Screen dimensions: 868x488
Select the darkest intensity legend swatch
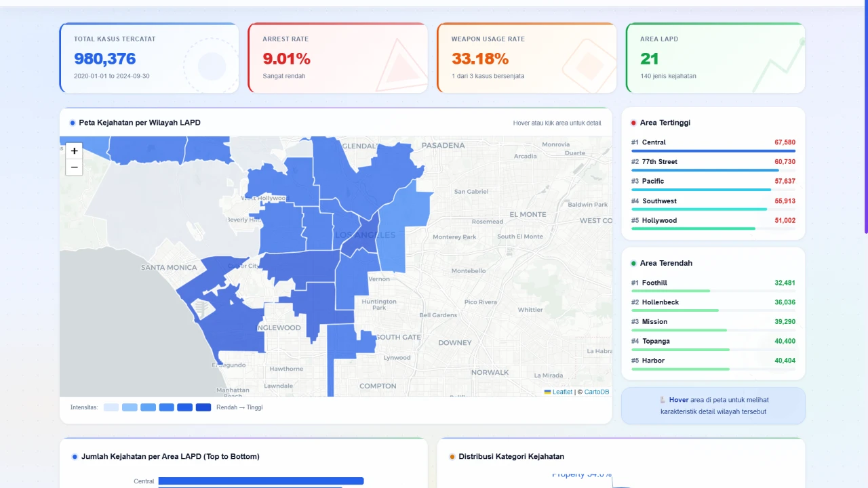point(203,407)
